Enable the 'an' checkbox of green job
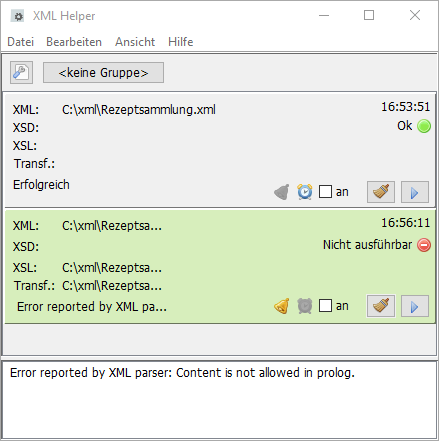Viewport: 439px width, 441px height. coord(325,306)
